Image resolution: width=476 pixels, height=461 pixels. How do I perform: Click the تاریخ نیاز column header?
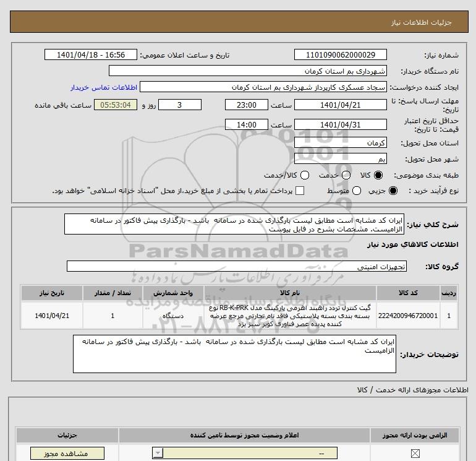(x=51, y=293)
